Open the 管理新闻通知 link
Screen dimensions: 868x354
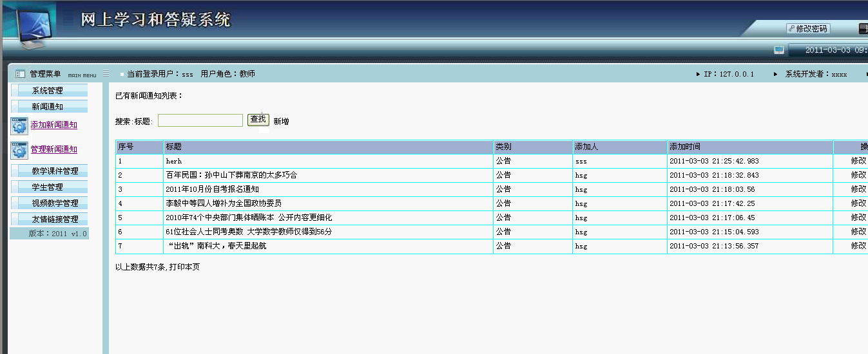pos(54,149)
